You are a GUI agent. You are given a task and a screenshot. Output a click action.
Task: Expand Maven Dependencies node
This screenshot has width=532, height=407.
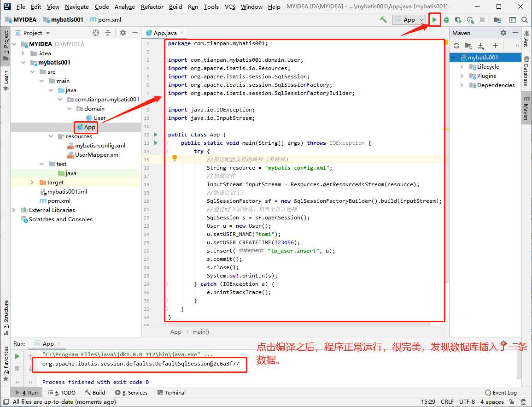462,85
